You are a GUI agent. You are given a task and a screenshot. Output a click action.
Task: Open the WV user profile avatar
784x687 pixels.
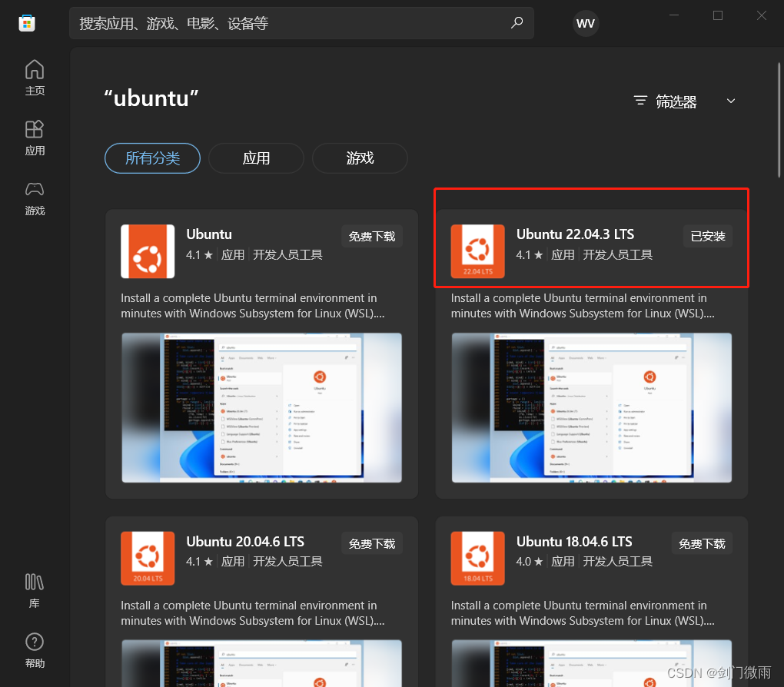click(586, 23)
